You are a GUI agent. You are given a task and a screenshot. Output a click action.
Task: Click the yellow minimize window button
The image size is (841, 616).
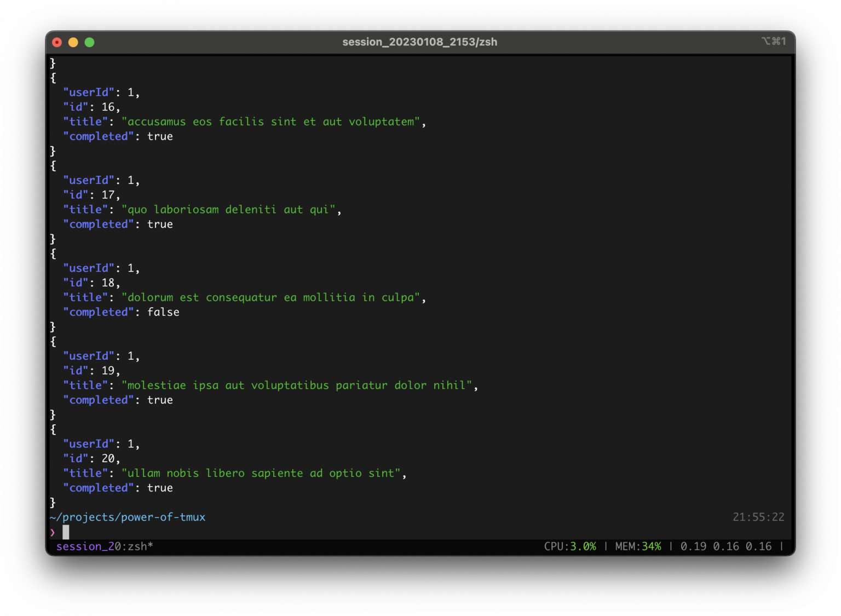click(x=73, y=42)
